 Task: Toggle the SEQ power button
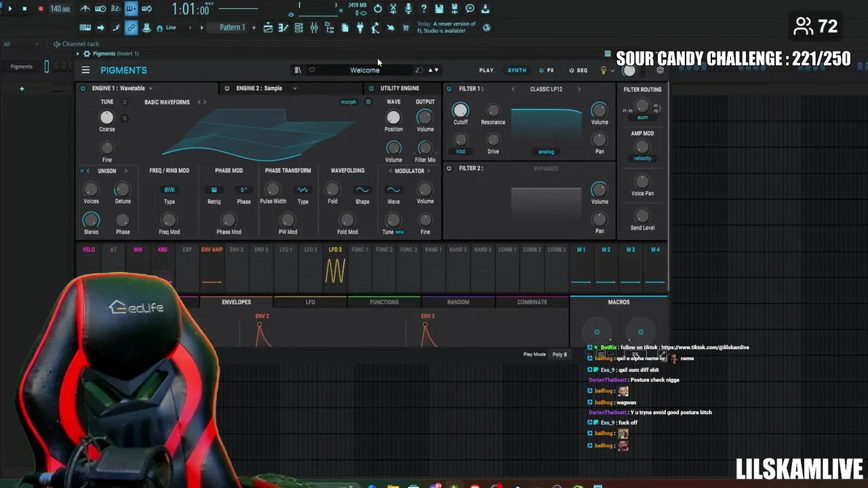tap(572, 70)
